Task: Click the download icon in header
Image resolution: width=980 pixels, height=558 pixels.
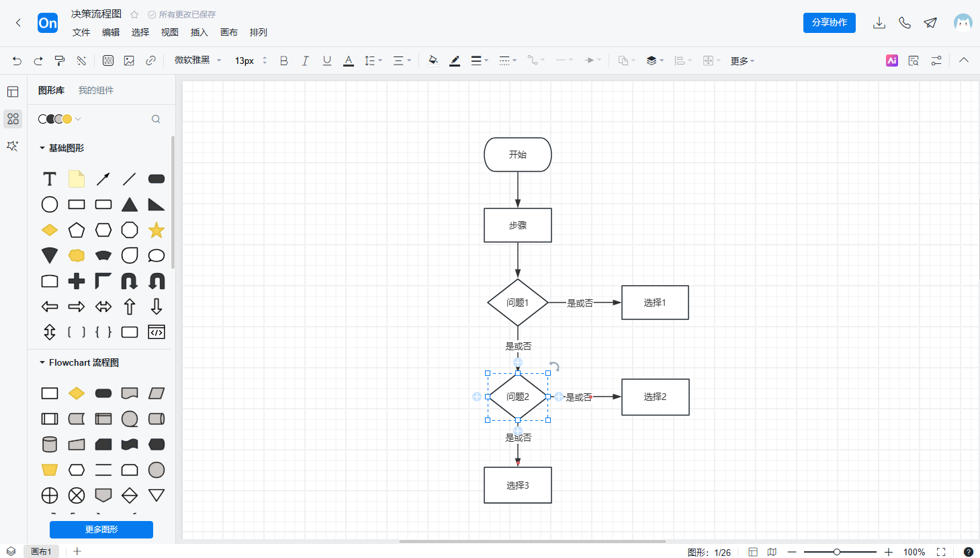Action: (x=879, y=23)
